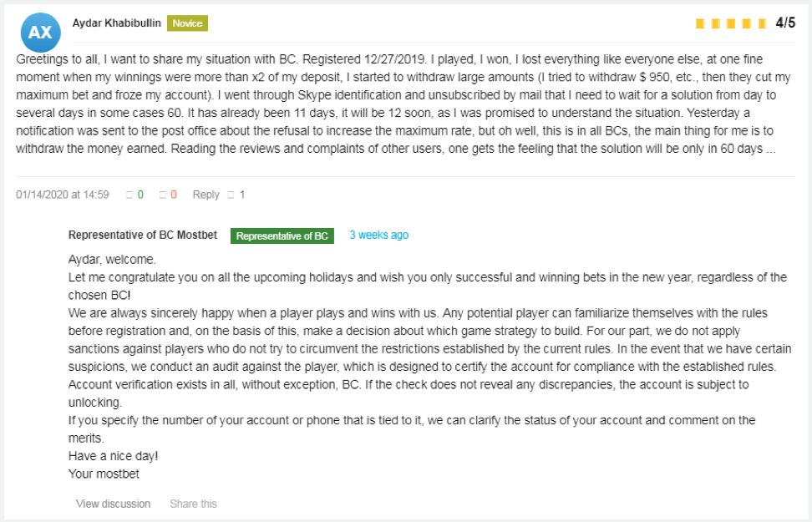Select the first rating star
This screenshot has height=522, width=812.
coord(699,23)
